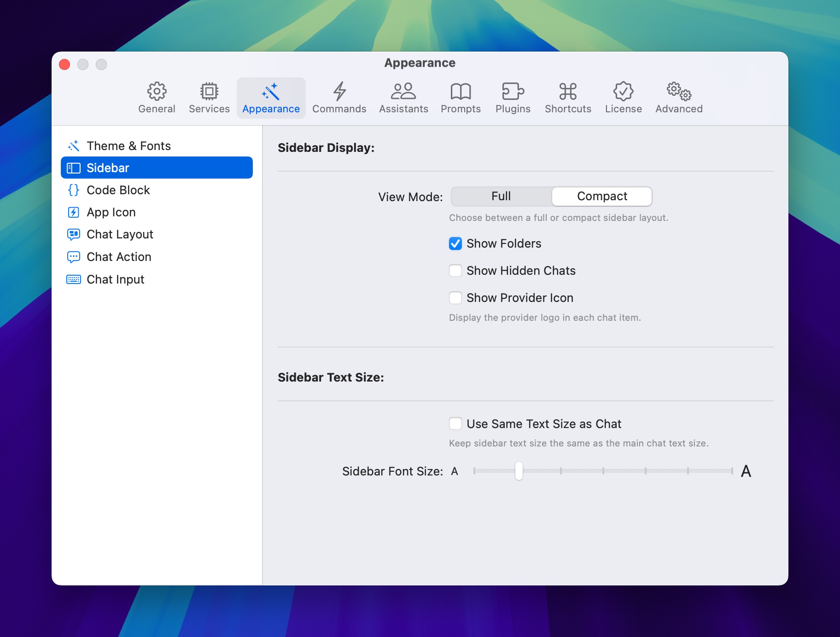Open the Services chip icon
The height and width of the screenshot is (637, 840).
[209, 92]
